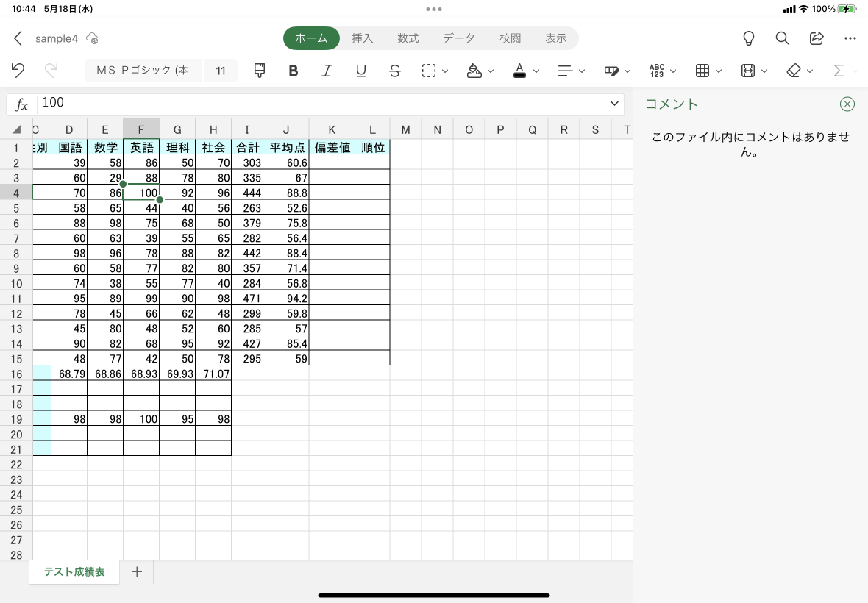Switch to the 校閲 tab

tap(510, 38)
